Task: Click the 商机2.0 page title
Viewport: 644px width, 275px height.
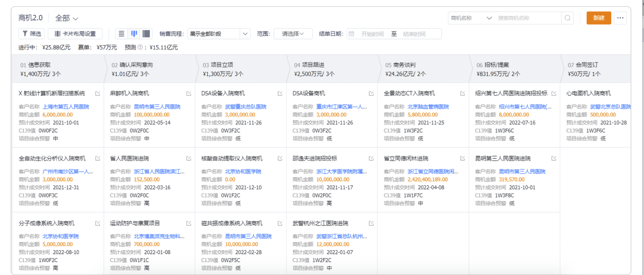Action: click(x=31, y=18)
